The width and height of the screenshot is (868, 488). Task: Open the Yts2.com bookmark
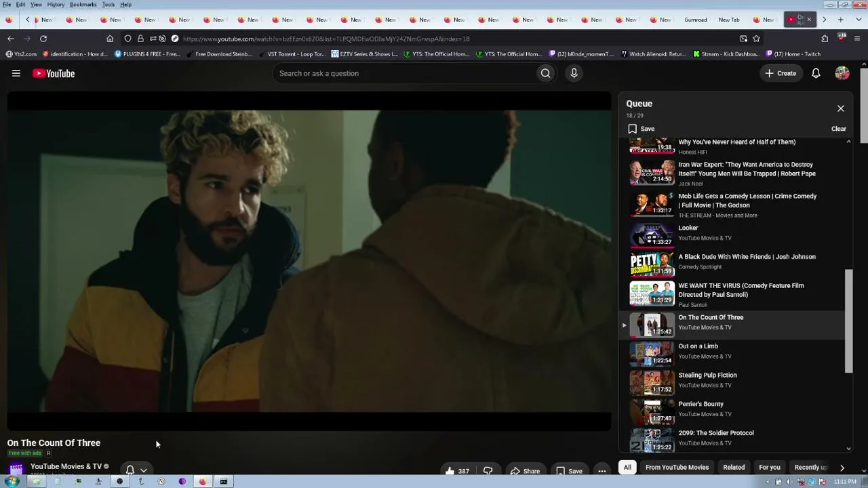point(21,54)
